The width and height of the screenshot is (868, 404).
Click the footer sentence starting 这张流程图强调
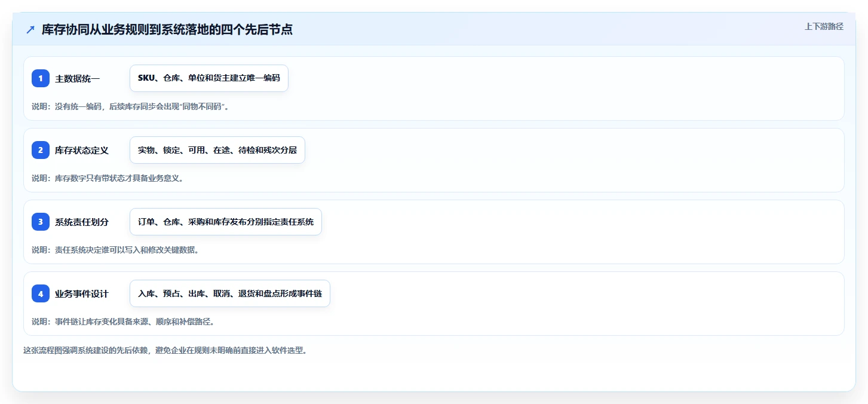tap(166, 350)
